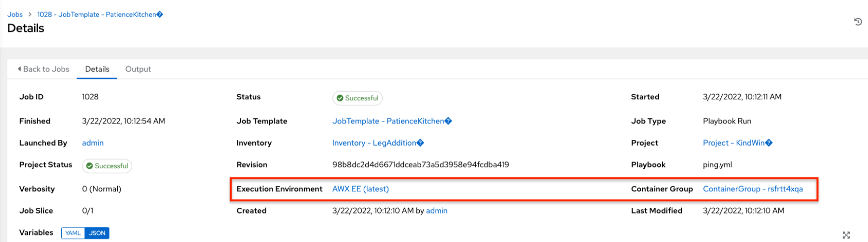
Task: Click the admin link in Launched By
Action: pos(93,143)
